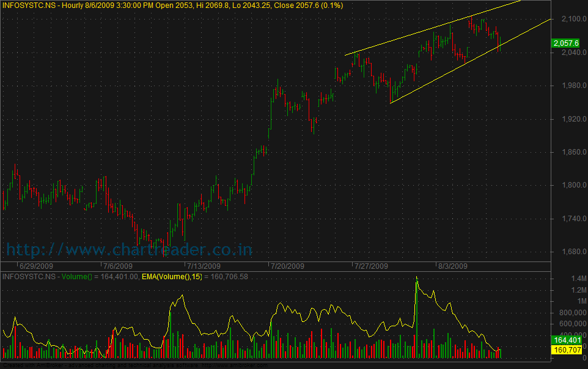Click the 7/13/2009 date marker
The height and width of the screenshot is (369, 588).
point(203,266)
